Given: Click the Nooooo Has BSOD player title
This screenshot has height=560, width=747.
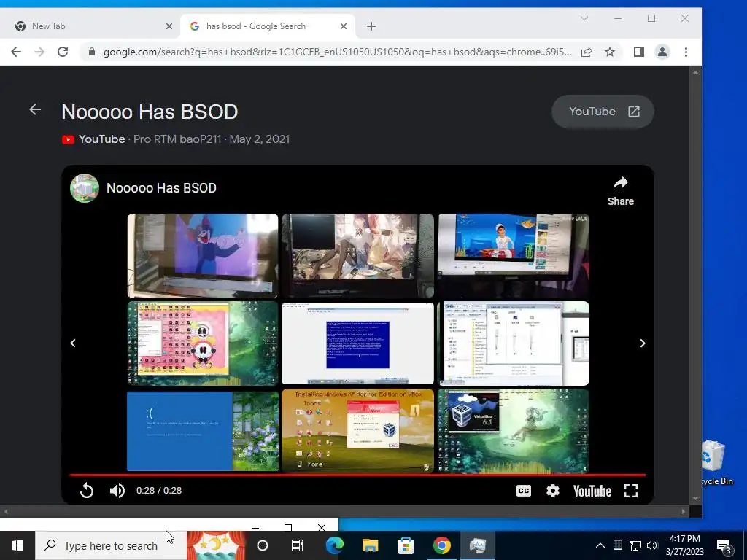Looking at the screenshot, I should (x=161, y=188).
